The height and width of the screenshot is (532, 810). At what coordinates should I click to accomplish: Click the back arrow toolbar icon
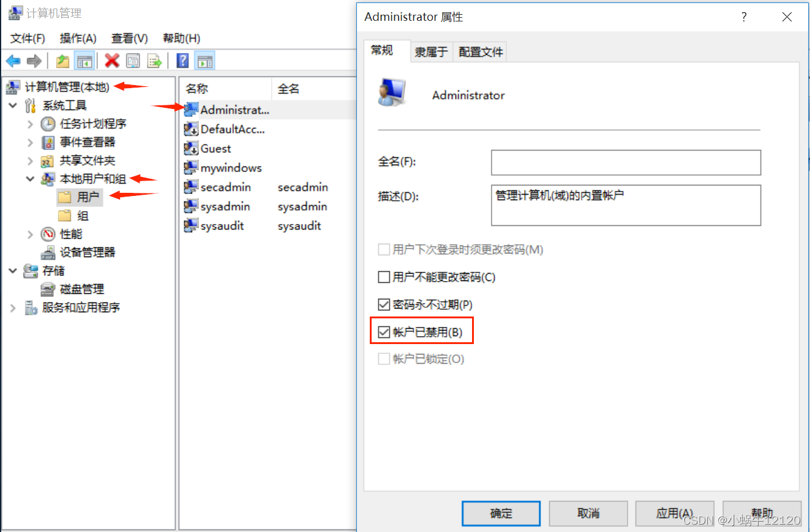pos(13,61)
